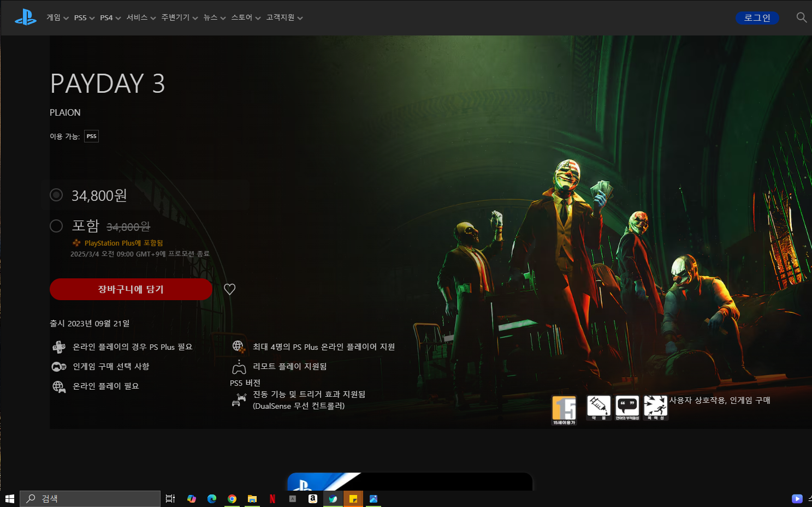This screenshot has width=812, height=507.
Task: Open Amazon app from the taskbar
Action: tap(313, 499)
